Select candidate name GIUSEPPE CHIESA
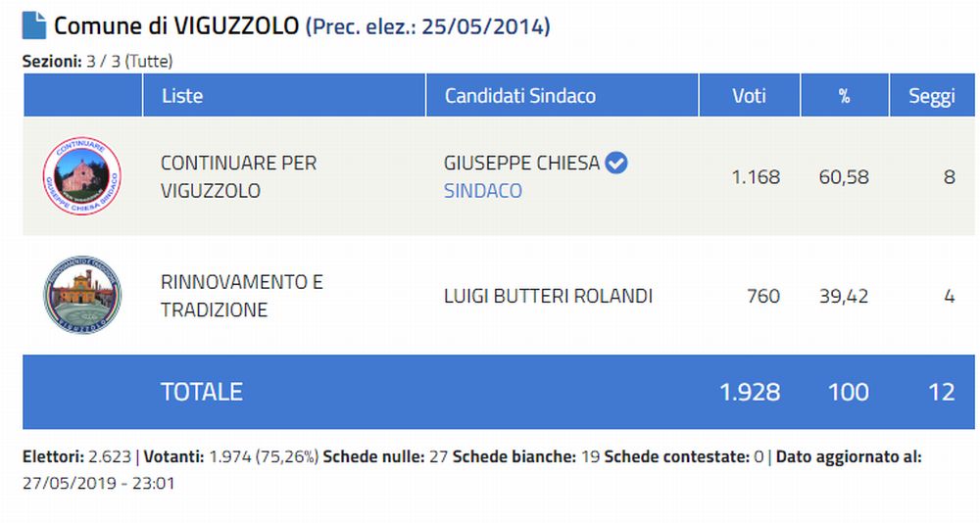The width and height of the screenshot is (980, 523). coord(521,164)
